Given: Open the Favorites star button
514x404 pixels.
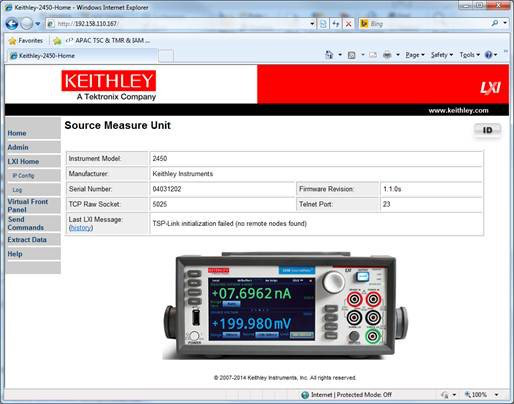Looking at the screenshot, I should click(x=26, y=41).
